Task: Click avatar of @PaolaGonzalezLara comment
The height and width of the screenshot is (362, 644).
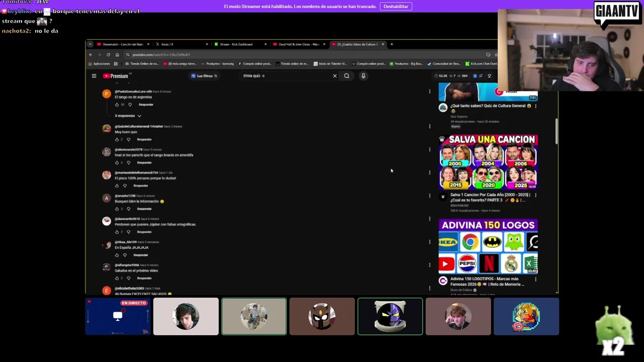Action: click(x=106, y=94)
